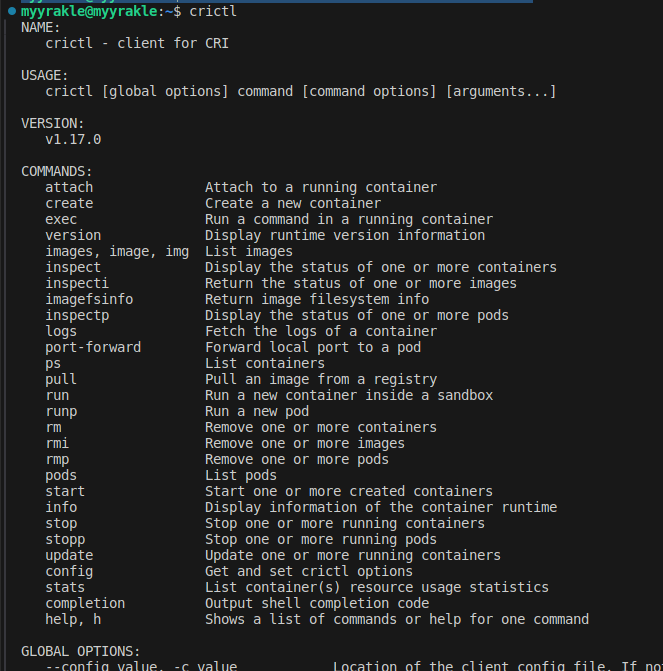The width and height of the screenshot is (663, 671).
Task: Click the 'port-forward' command name
Action: [93, 347]
